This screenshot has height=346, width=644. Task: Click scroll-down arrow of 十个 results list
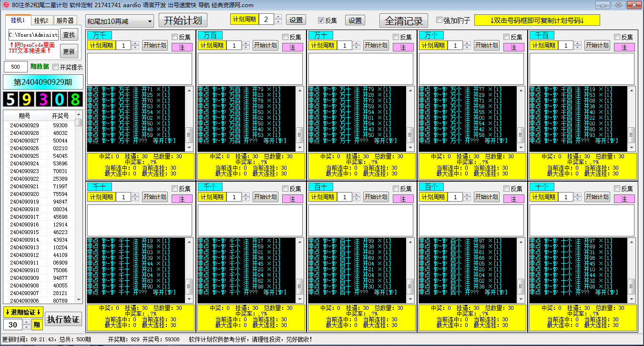[632, 299]
